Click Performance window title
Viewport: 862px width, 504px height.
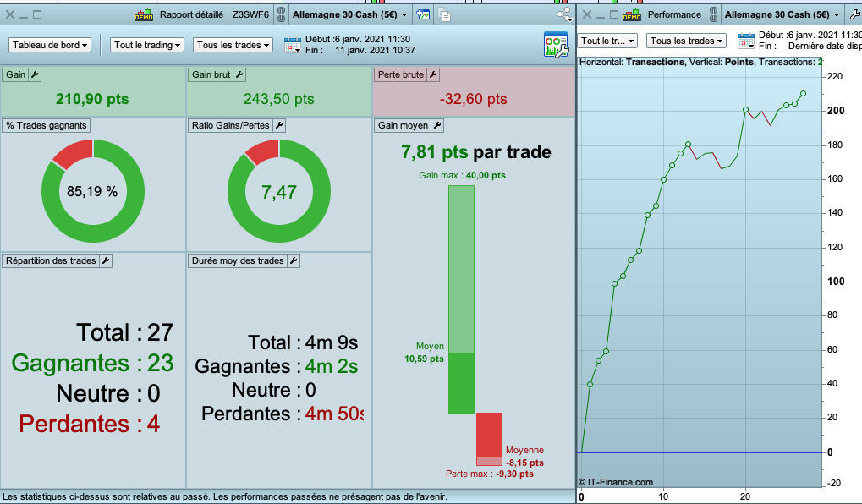[x=674, y=15]
